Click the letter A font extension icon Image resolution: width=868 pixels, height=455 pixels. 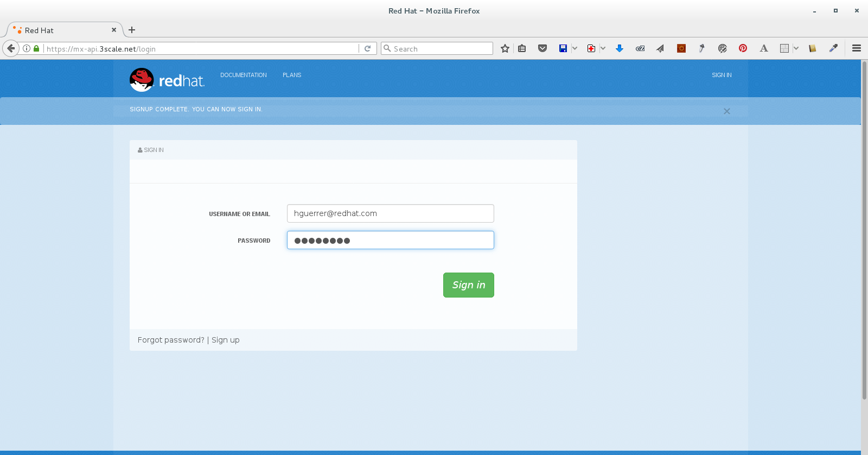pos(764,48)
